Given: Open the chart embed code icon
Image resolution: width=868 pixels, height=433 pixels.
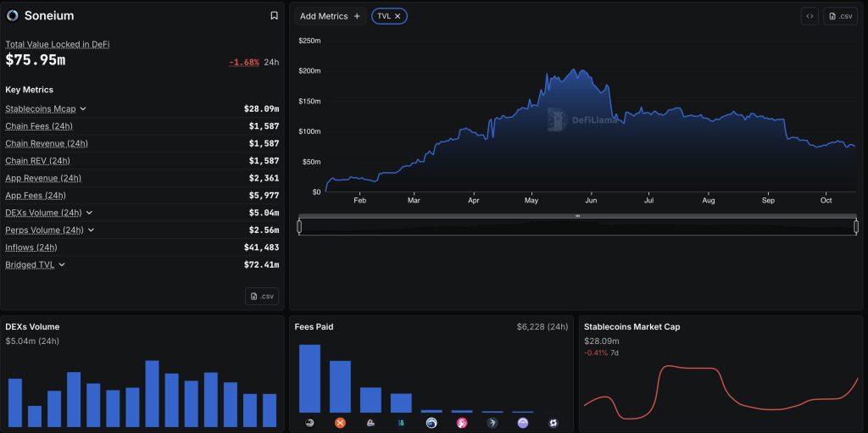Looking at the screenshot, I should pyautogui.click(x=810, y=16).
